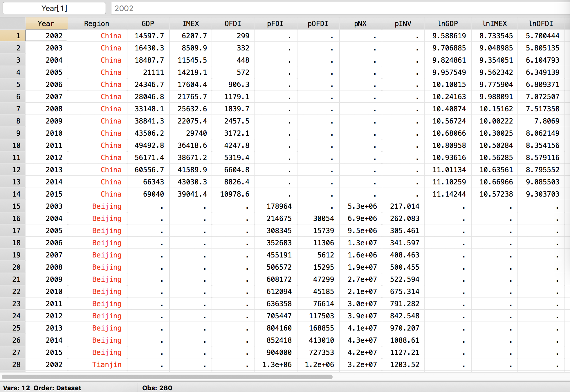Select the pOFDI column header

(x=318, y=23)
